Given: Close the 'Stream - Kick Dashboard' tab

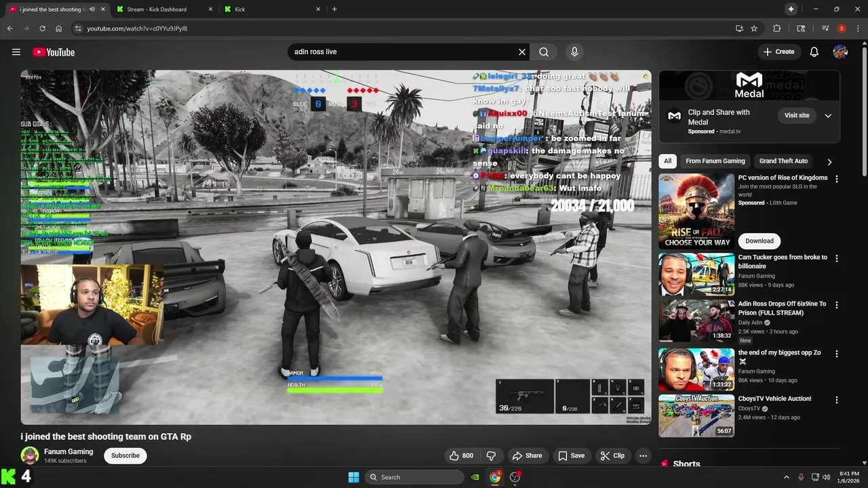Looking at the screenshot, I should coord(210,9).
